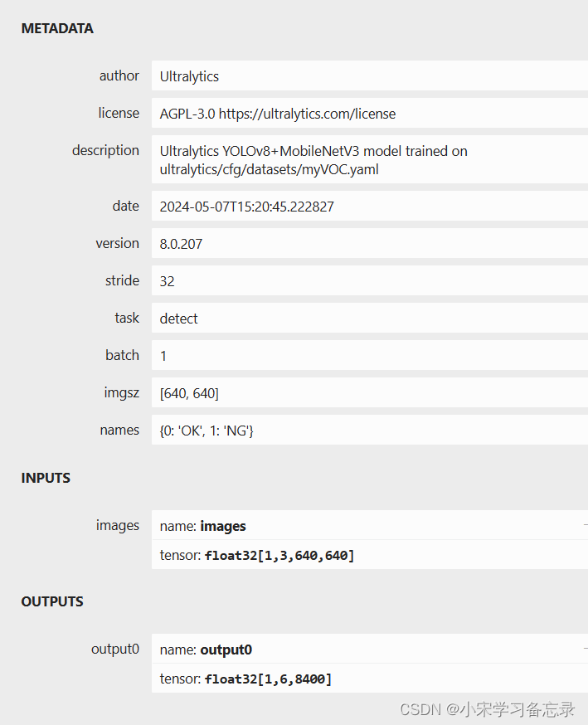The image size is (588, 725).
Task: Click the task field showing detect
Action: click(370, 318)
